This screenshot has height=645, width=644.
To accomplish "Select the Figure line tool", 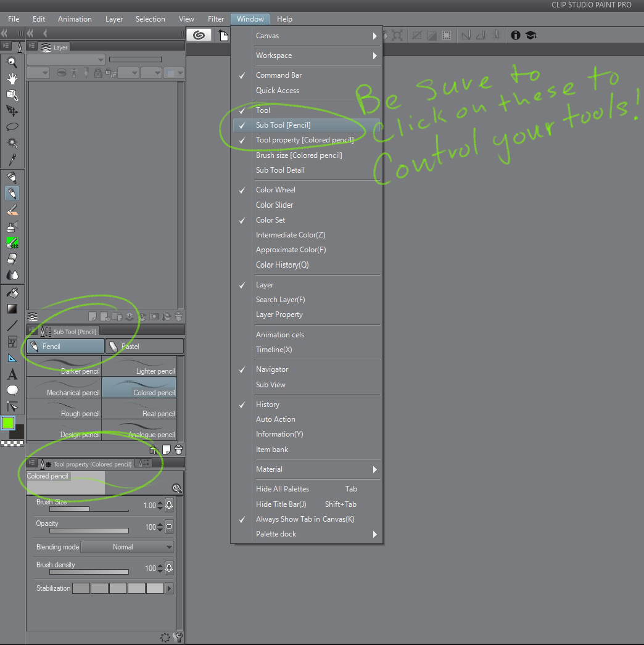I will click(12, 326).
